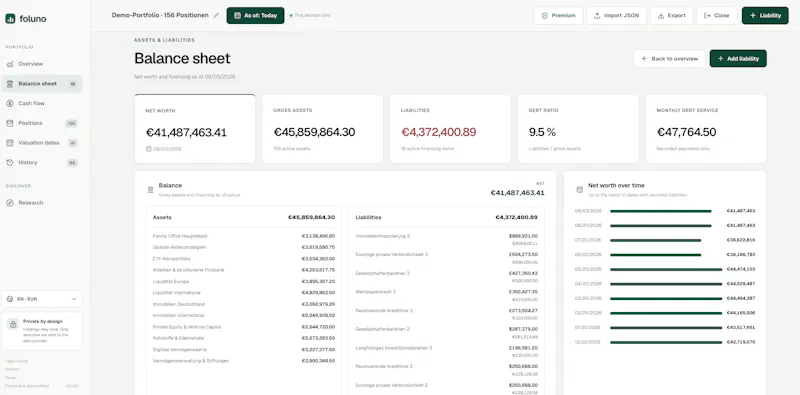Click the Immobilienfinanzierung 2 liability

(x=446, y=239)
